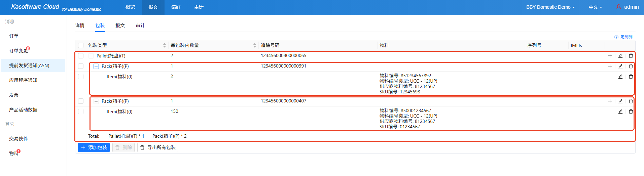The height and width of the screenshot is (176, 644).
Task: Click the Kasoftware Cloud logo
Action: [x=35, y=7]
